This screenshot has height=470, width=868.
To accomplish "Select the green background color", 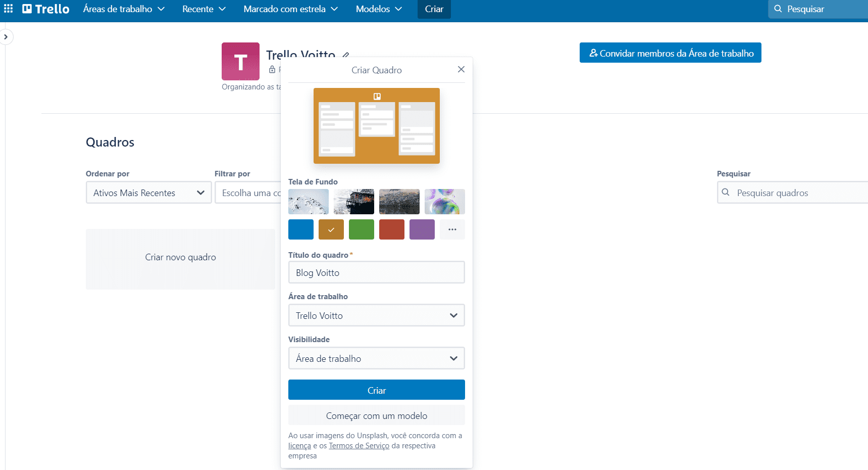I will coord(362,229).
